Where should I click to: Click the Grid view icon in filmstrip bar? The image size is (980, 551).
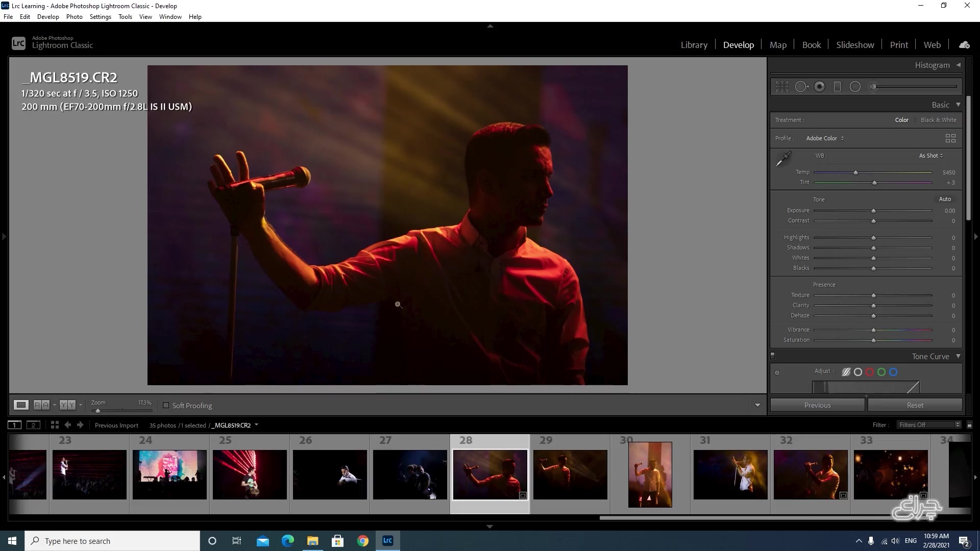tap(55, 425)
